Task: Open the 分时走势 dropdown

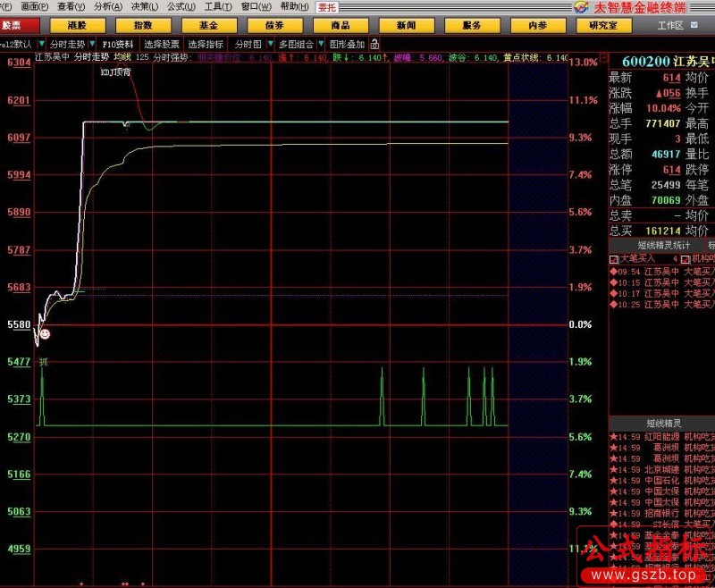Action: point(67,43)
